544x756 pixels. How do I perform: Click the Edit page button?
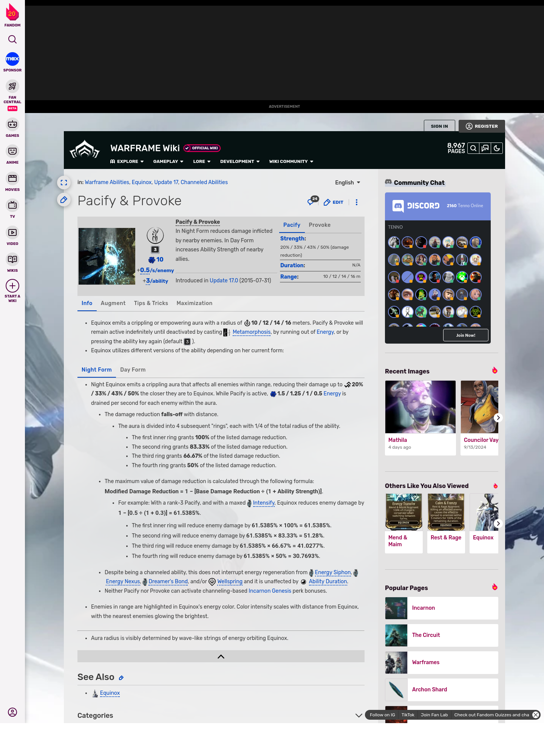[x=334, y=202]
